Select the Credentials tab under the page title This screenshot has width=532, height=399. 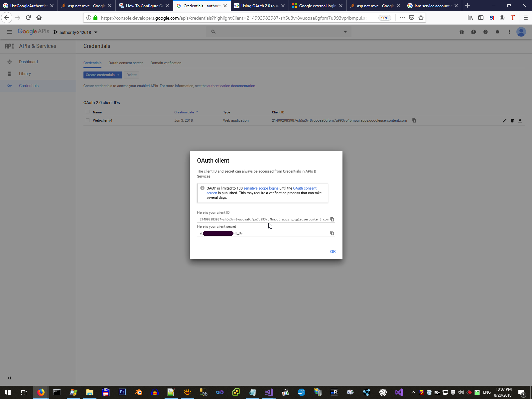point(92,63)
